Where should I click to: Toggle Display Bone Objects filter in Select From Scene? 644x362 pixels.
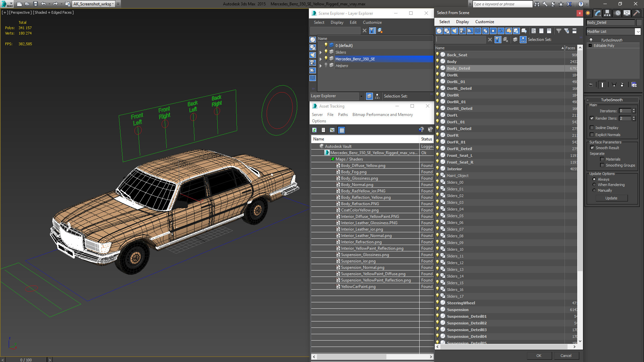click(501, 31)
